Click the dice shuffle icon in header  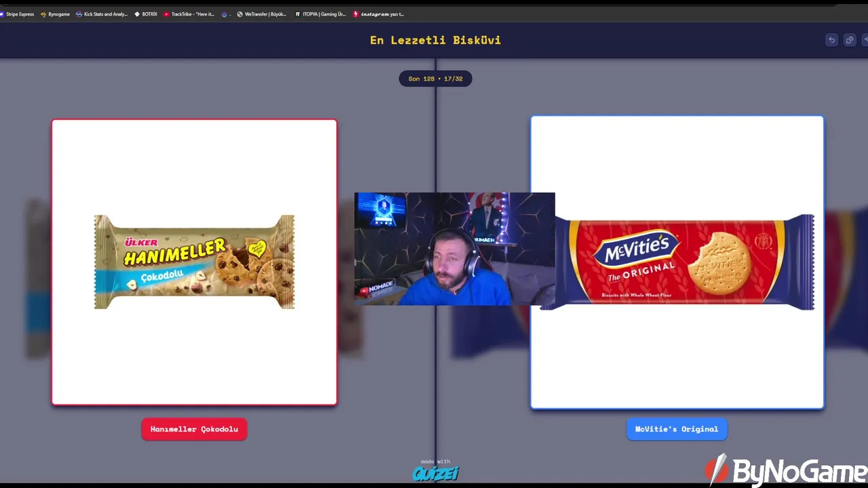click(849, 40)
